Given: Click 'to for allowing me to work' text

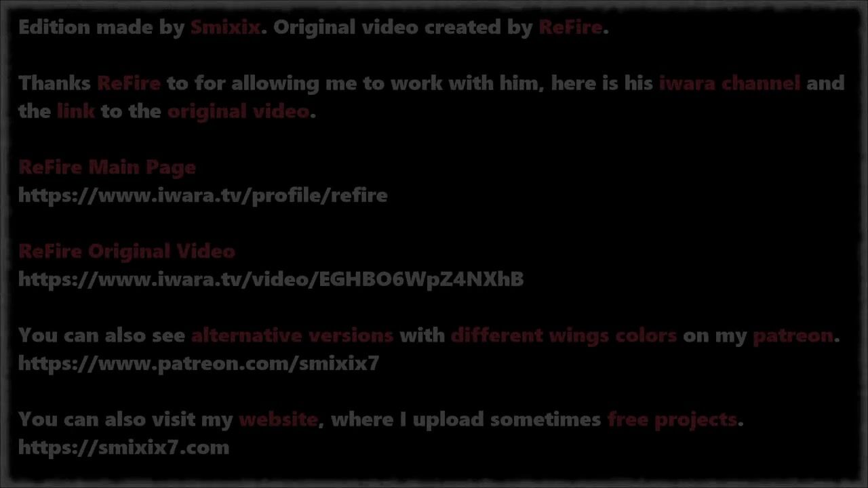Looking at the screenshot, I should pyautogui.click(x=283, y=83).
